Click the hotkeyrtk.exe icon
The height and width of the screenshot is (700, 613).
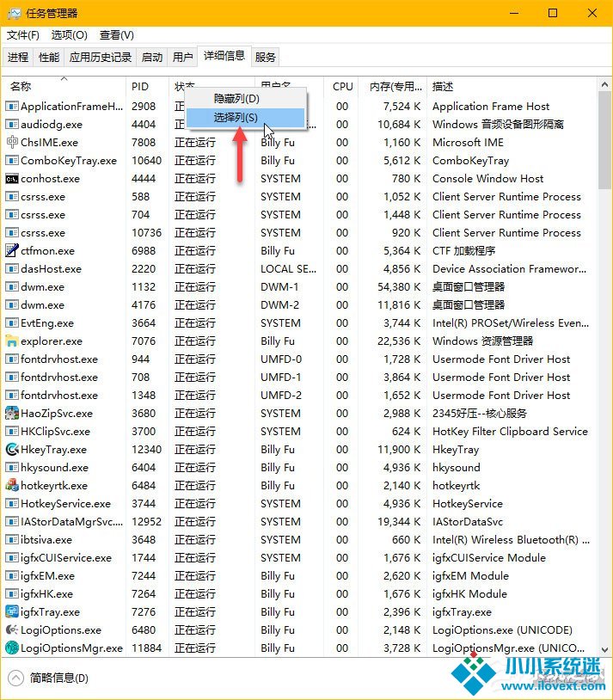[x=12, y=485]
